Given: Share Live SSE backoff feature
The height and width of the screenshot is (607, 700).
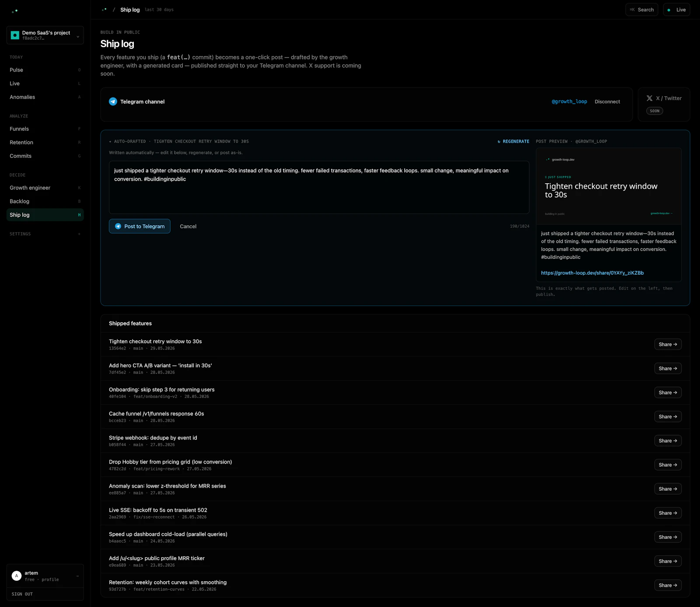Looking at the screenshot, I should point(668,513).
